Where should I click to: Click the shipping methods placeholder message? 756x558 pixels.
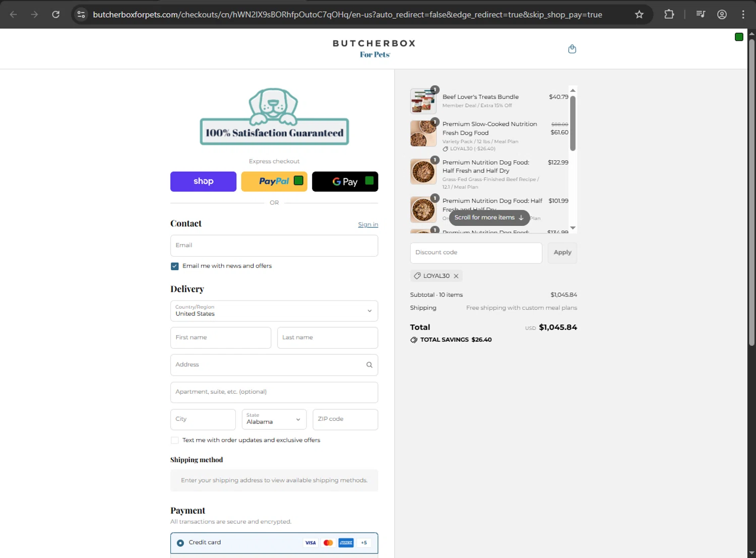[x=274, y=480]
